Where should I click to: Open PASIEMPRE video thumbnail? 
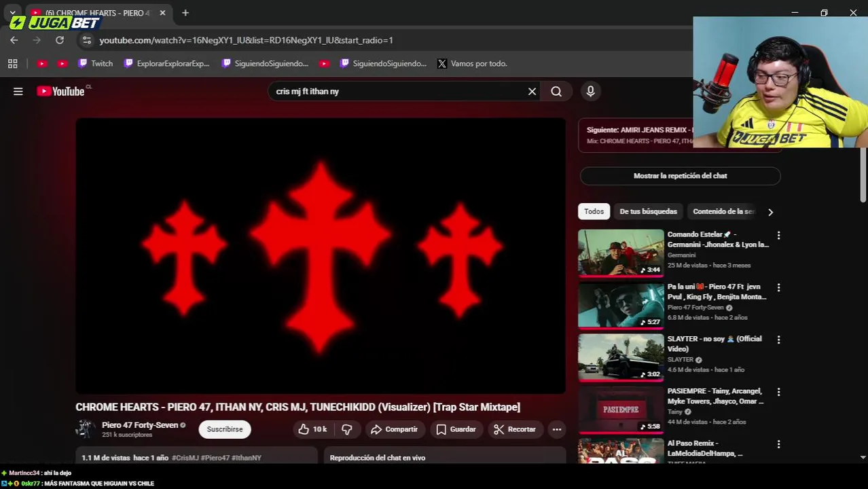click(x=621, y=410)
